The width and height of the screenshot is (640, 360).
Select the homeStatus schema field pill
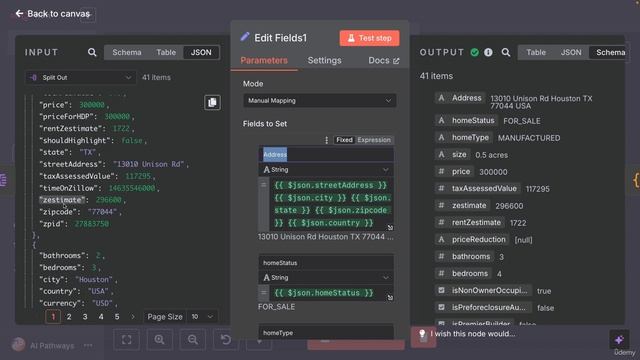(x=467, y=120)
